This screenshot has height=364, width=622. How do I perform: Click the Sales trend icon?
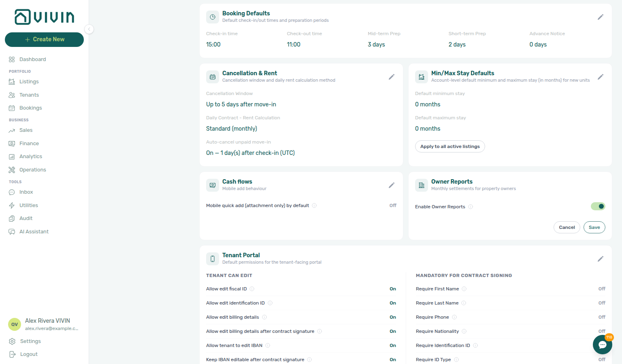point(12,130)
